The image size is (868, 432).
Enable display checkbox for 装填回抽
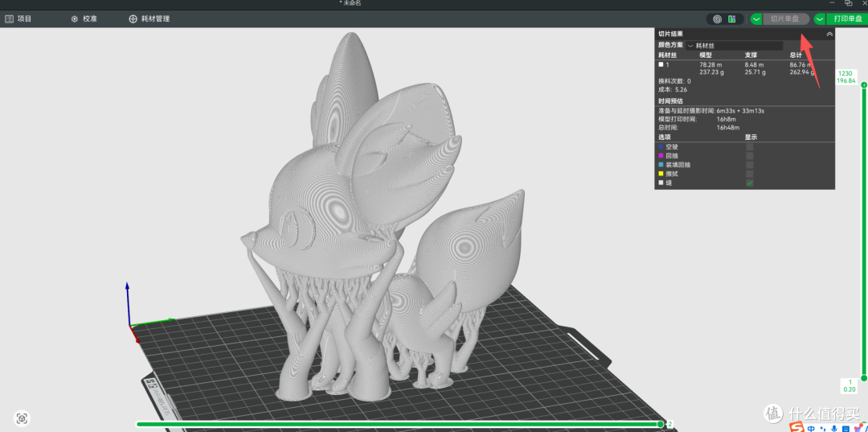[x=750, y=165]
